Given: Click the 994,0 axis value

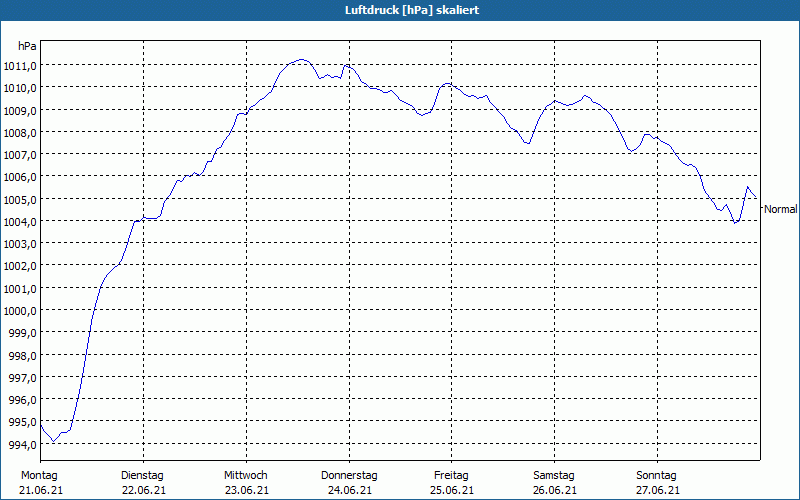Looking at the screenshot, I should coord(22,445).
